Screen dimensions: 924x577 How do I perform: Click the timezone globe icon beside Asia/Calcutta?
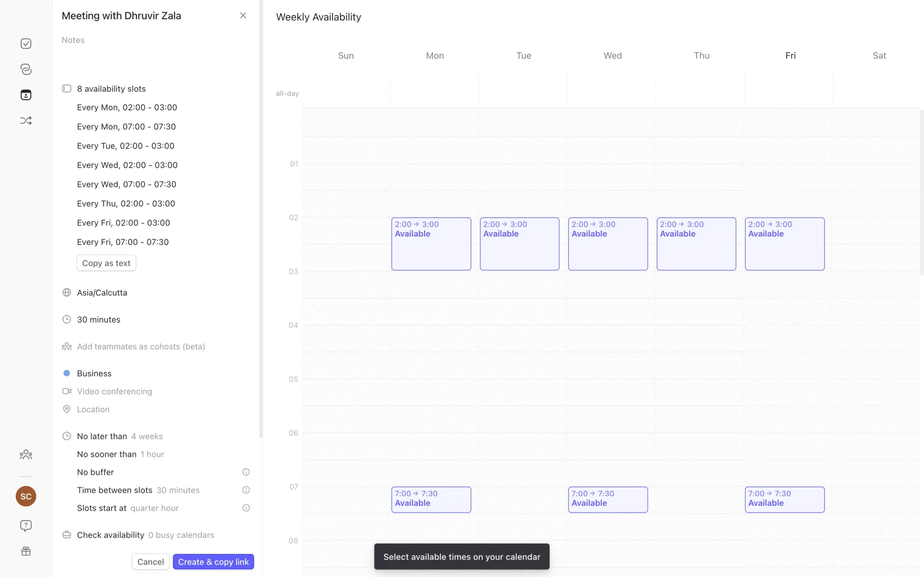pos(67,292)
